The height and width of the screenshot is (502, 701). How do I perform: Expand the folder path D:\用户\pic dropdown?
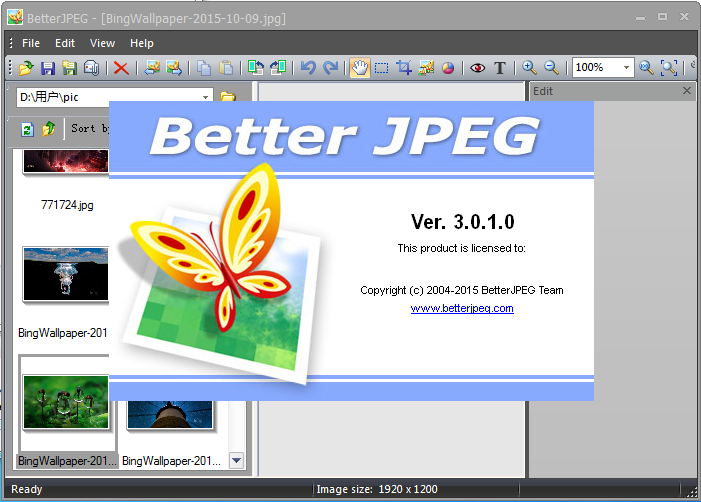(x=206, y=97)
